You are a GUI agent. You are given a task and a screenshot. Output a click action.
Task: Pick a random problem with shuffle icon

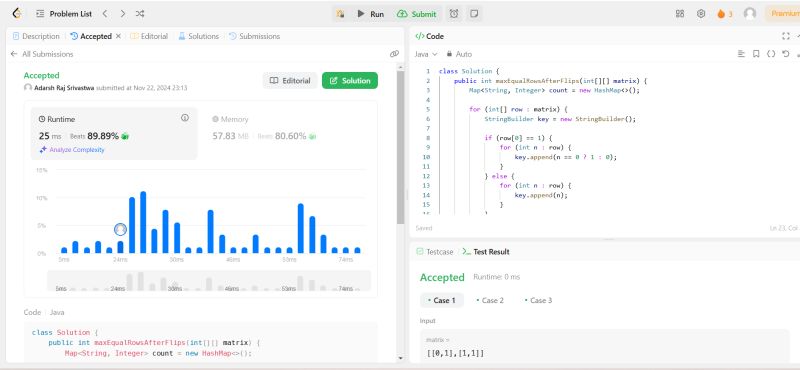tap(140, 14)
